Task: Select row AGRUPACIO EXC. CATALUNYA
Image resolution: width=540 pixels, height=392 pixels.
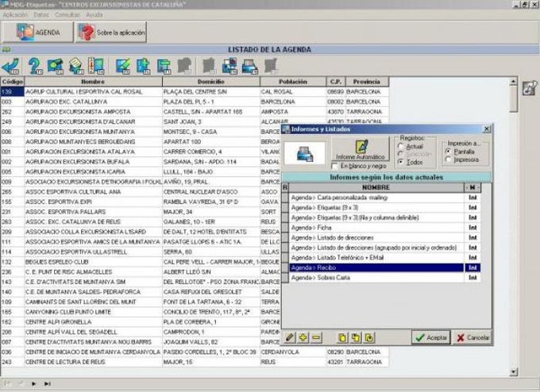Action: [195, 102]
